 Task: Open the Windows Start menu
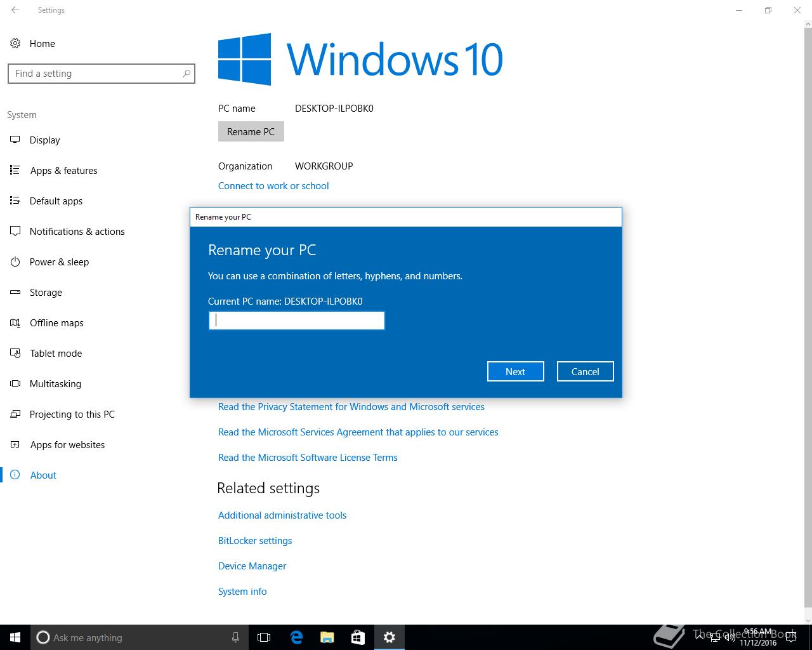tap(15, 637)
